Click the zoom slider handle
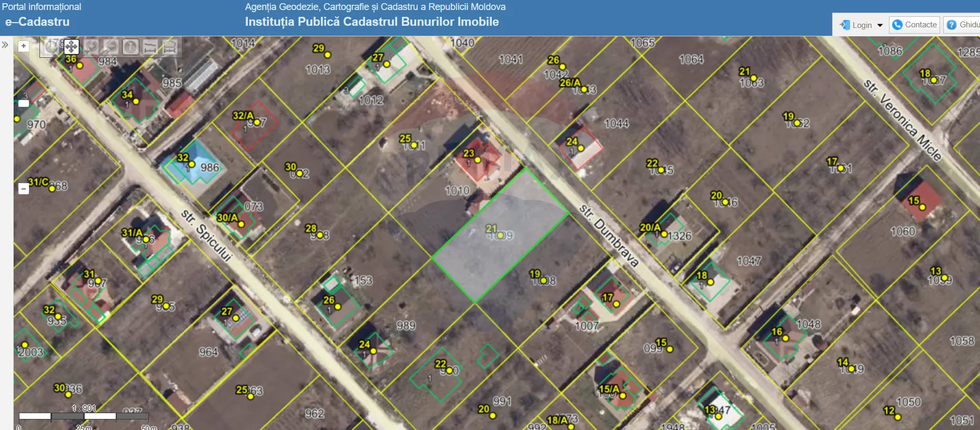This screenshot has width=980, height=430. (24, 103)
